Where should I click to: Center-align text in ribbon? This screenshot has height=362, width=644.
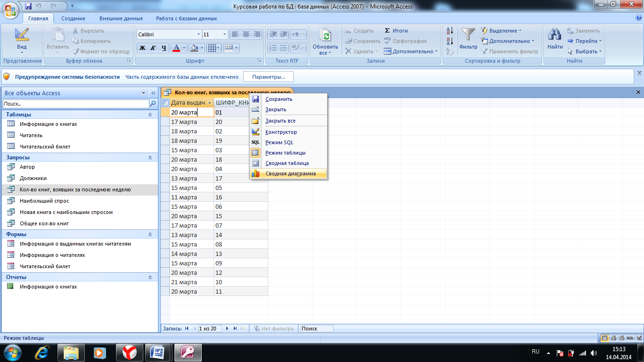click(x=246, y=34)
